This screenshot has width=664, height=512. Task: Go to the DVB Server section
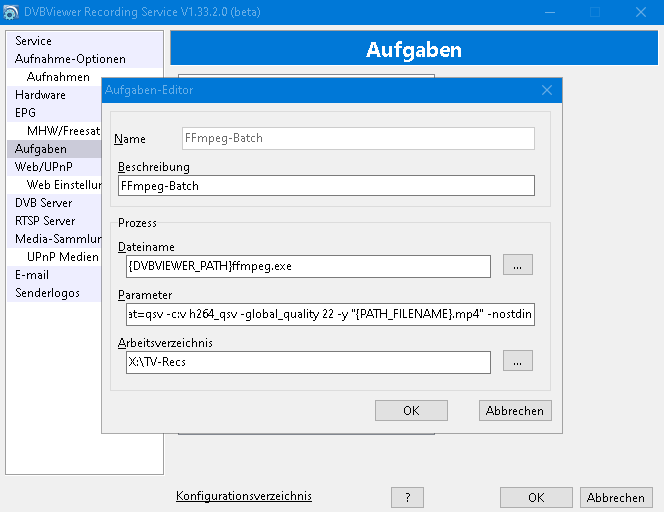(43, 203)
